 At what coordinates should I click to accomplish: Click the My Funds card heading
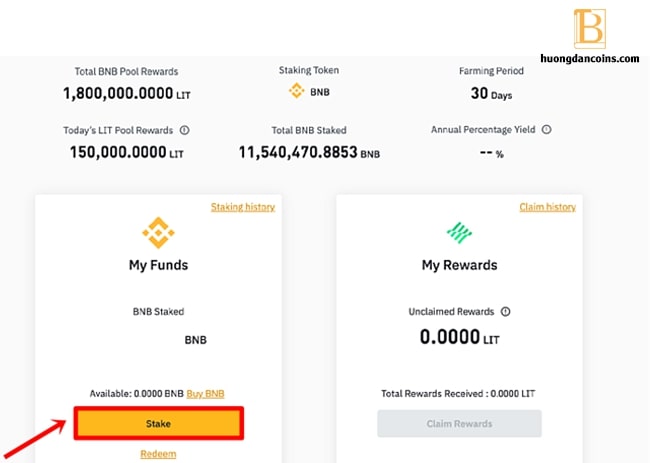tap(158, 265)
